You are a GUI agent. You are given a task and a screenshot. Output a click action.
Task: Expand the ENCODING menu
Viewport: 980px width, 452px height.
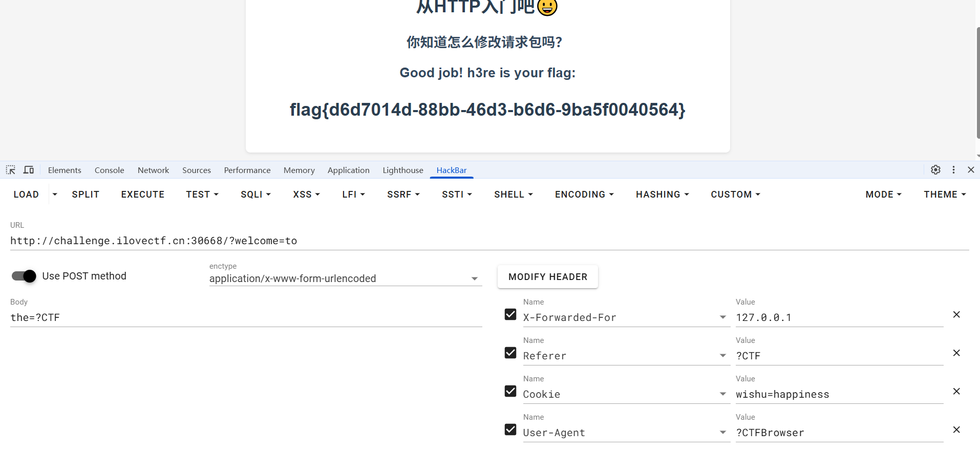point(584,195)
